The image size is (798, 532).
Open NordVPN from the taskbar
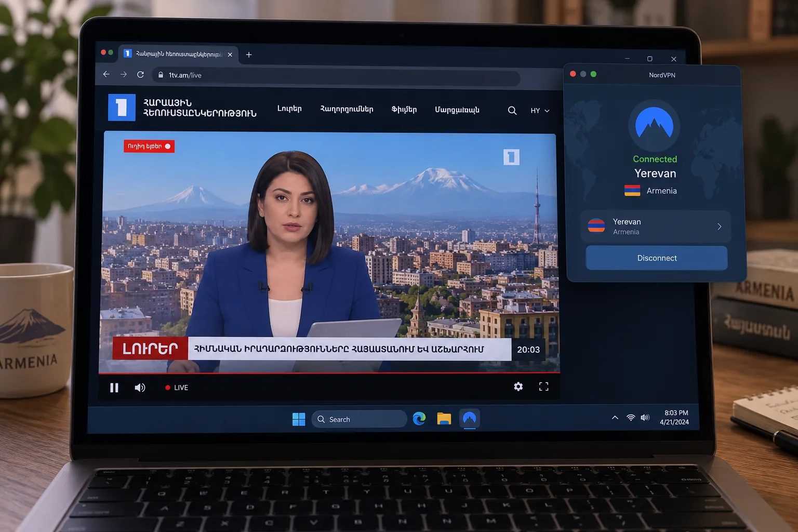click(x=469, y=418)
